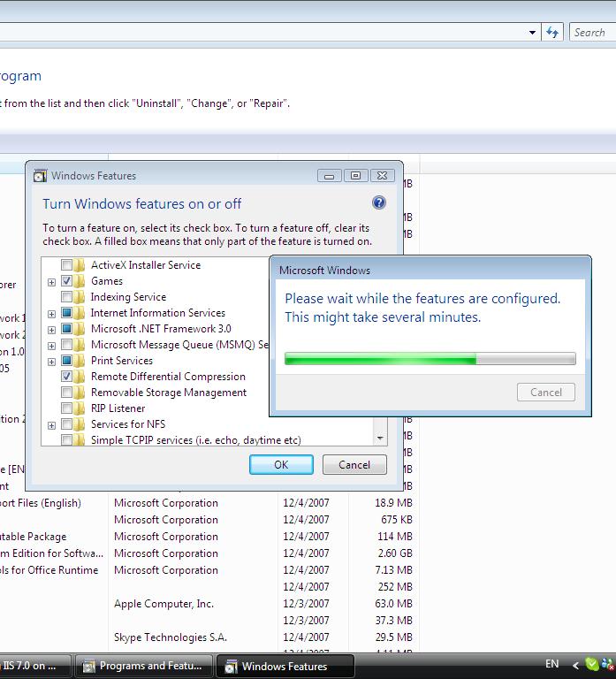Viewport: 616px width, 679px height.
Task: Toggle Print Services checkbox
Action: pos(66,361)
